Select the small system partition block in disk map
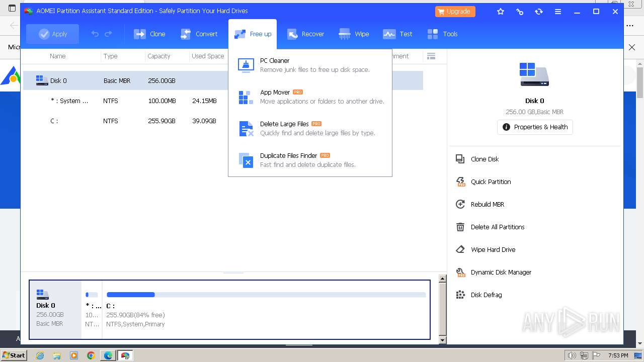The height and width of the screenshot is (362, 644). point(92,309)
